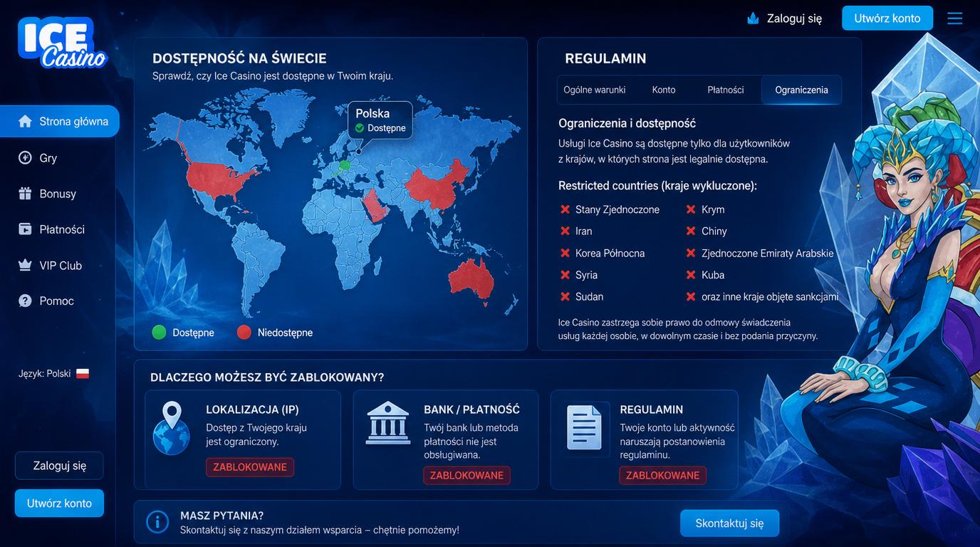Click the ZABLOKOWANE badge under Regulamin card
Image resolution: width=980 pixels, height=547 pixels.
pyautogui.click(x=663, y=476)
